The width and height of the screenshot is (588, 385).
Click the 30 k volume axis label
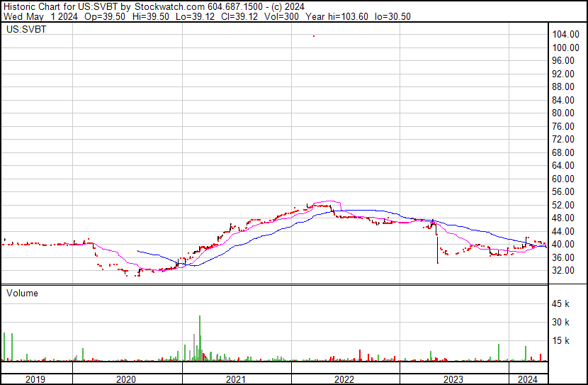562,323
